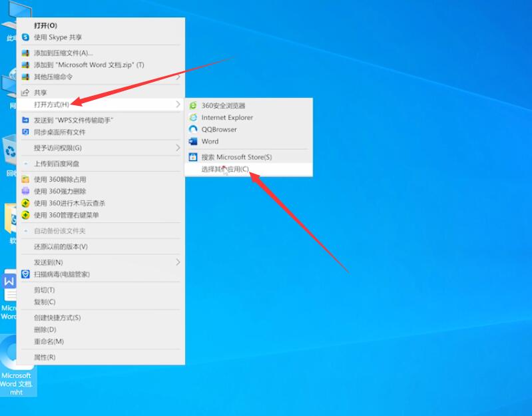
Task: Expand the 打开方式(H) submenu arrow
Action: tap(178, 104)
